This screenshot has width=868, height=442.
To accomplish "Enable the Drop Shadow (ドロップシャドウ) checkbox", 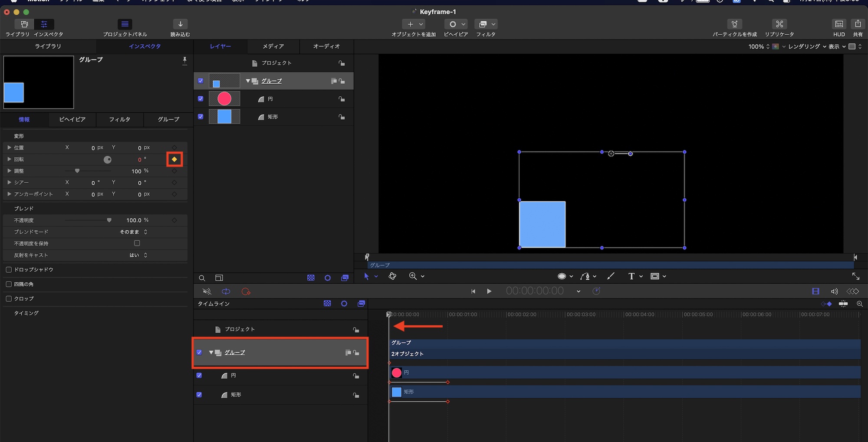I will tap(9, 270).
